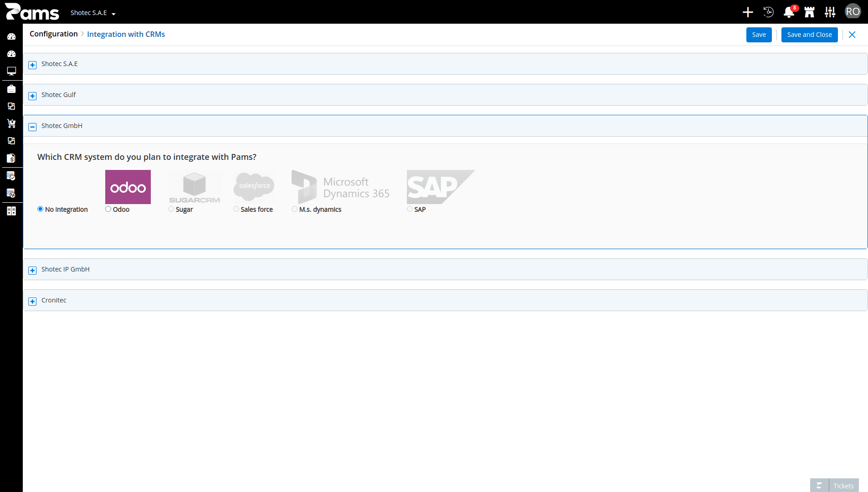Open the briefcase sidebar icon
Image resolution: width=868 pixels, height=492 pixels.
pos(11,89)
